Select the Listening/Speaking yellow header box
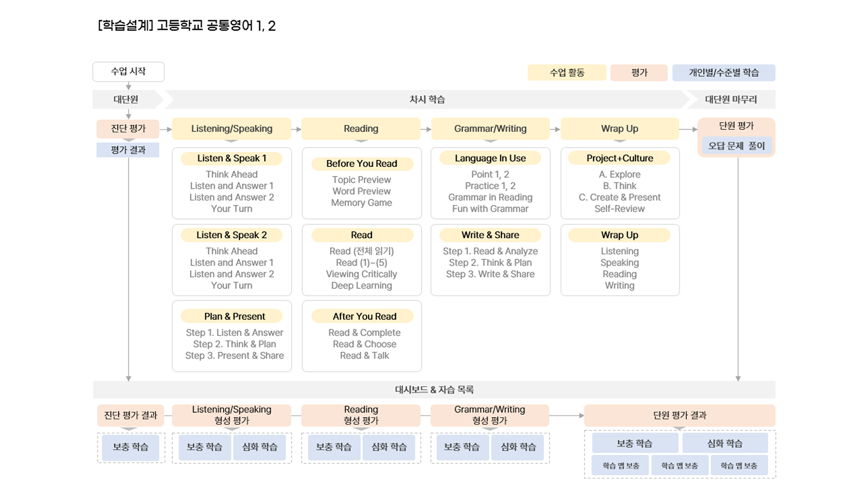 pos(232,128)
